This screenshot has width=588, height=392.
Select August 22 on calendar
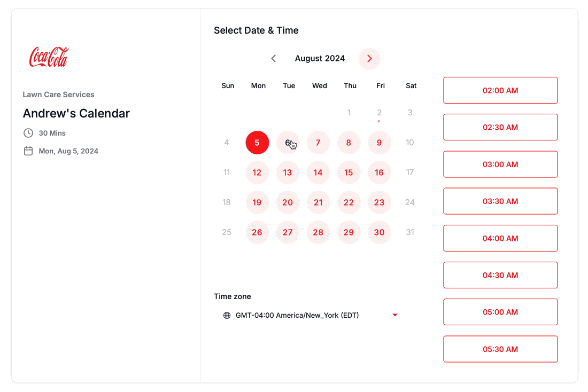(349, 202)
